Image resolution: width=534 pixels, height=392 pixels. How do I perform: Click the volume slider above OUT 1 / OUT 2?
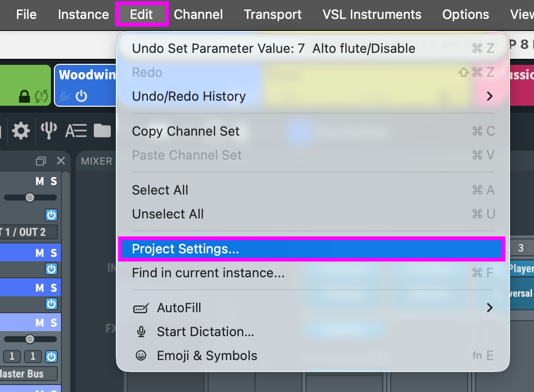[x=29, y=197]
